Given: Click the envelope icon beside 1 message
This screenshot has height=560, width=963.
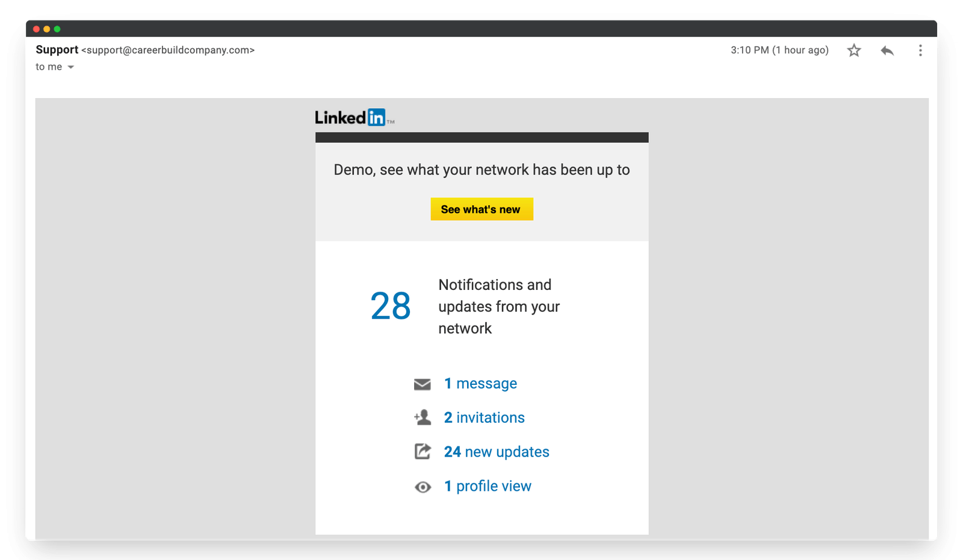Looking at the screenshot, I should coord(423,384).
